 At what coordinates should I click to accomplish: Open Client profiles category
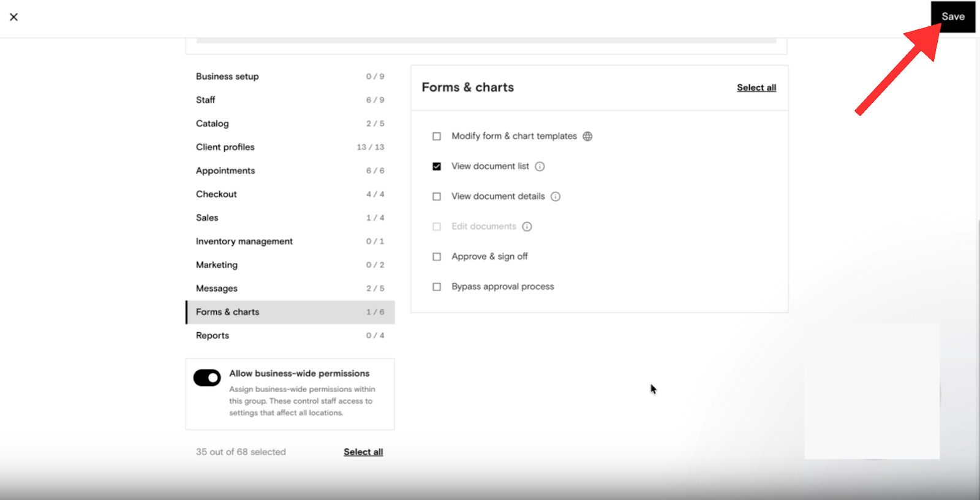tap(290, 147)
